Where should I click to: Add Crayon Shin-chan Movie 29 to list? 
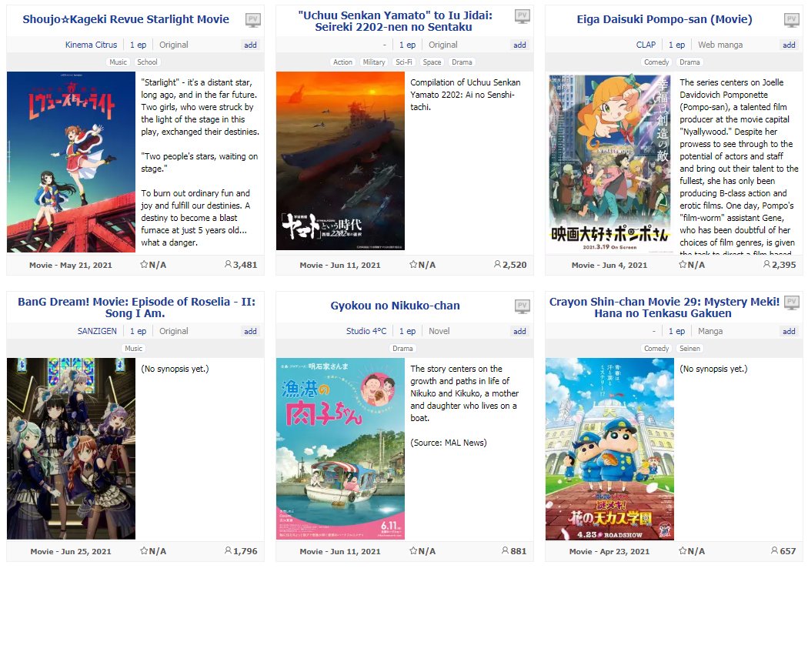point(789,331)
